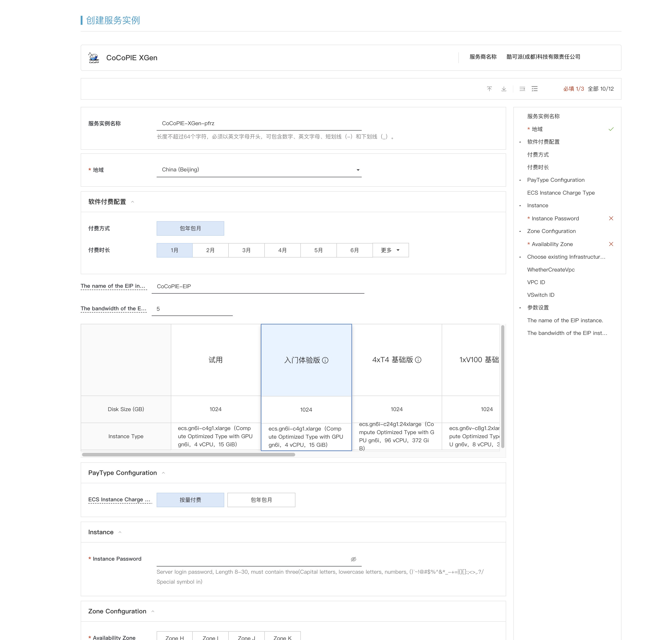672x640 pixels.
Task: Go to 付费方式 in sidebar outline
Action: (x=538, y=154)
